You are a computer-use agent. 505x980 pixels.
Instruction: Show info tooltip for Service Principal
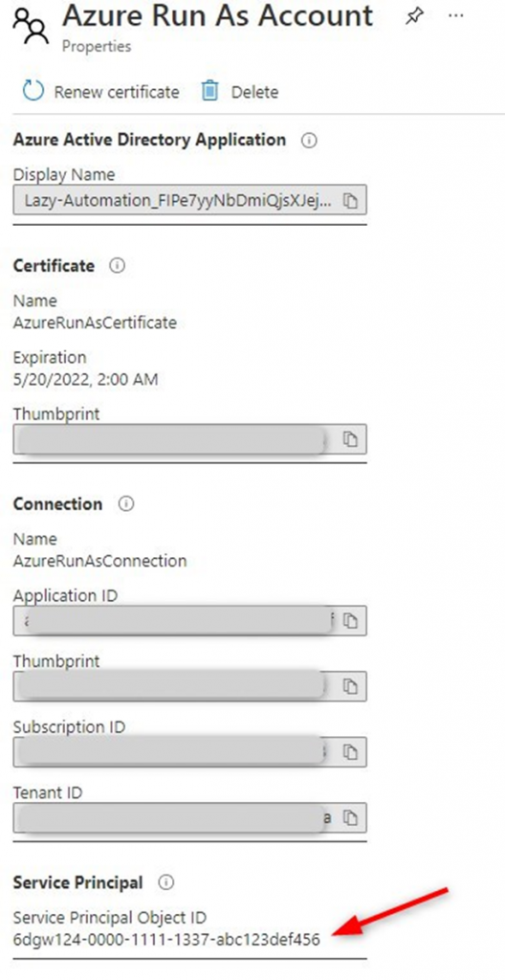click(x=165, y=882)
